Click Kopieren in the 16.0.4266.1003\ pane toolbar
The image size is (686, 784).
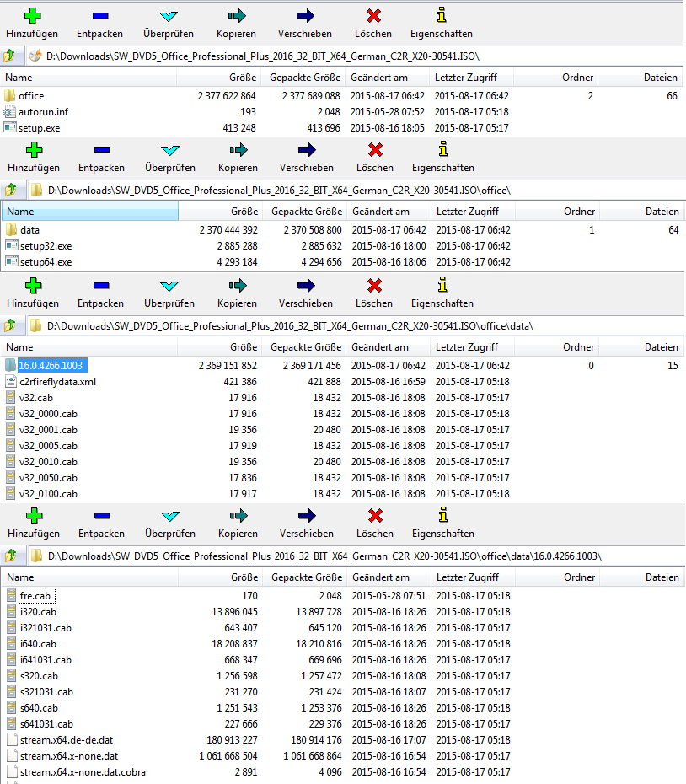[x=238, y=523]
